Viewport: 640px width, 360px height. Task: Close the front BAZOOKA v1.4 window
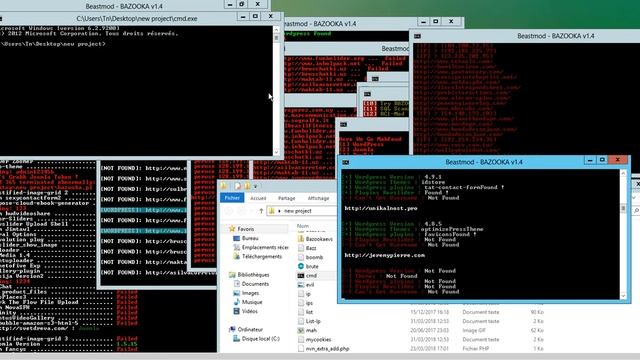point(618,160)
